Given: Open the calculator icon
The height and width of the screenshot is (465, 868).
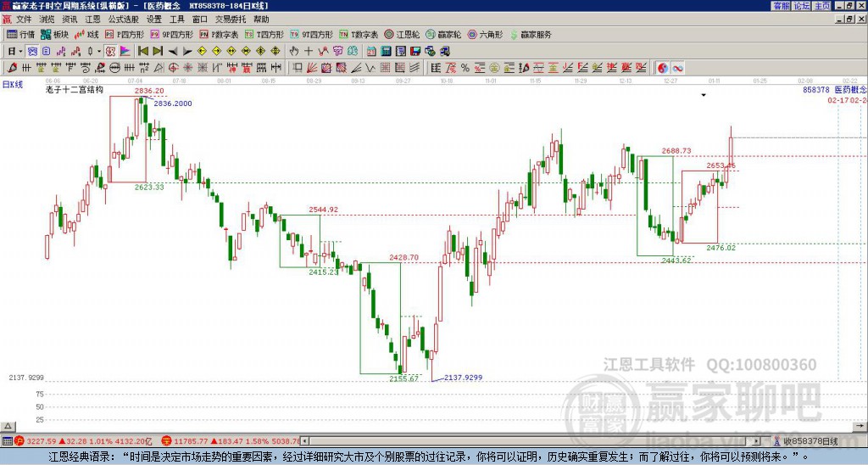Looking at the screenshot, I should [x=386, y=52].
